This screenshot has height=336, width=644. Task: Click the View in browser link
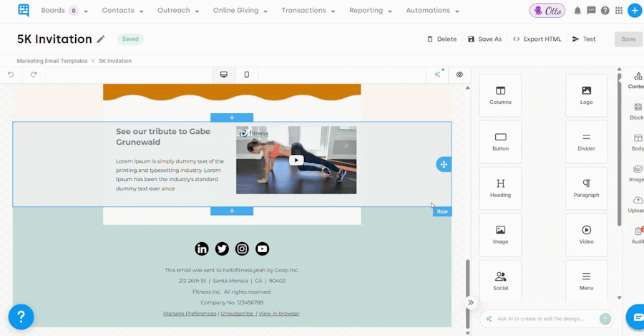coord(279,313)
